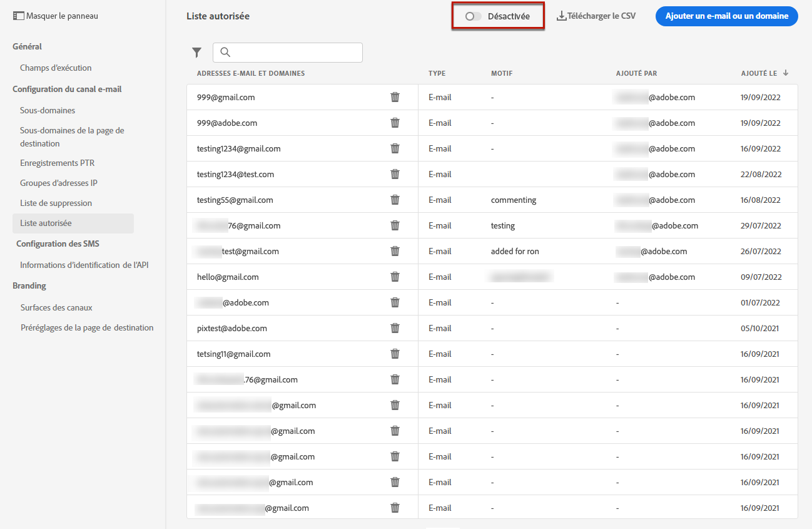Delete the tetsing11@gmail.com entry
Image resolution: width=812 pixels, height=529 pixels.
[x=395, y=354]
